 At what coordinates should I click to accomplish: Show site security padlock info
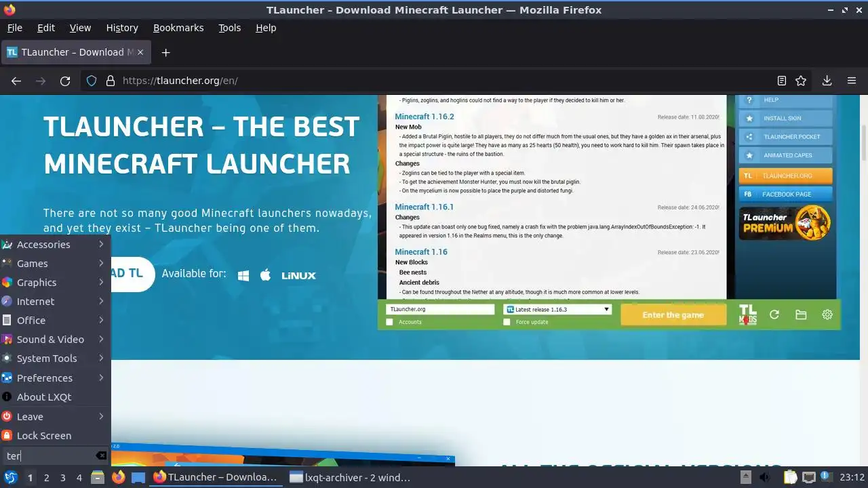[x=110, y=81]
